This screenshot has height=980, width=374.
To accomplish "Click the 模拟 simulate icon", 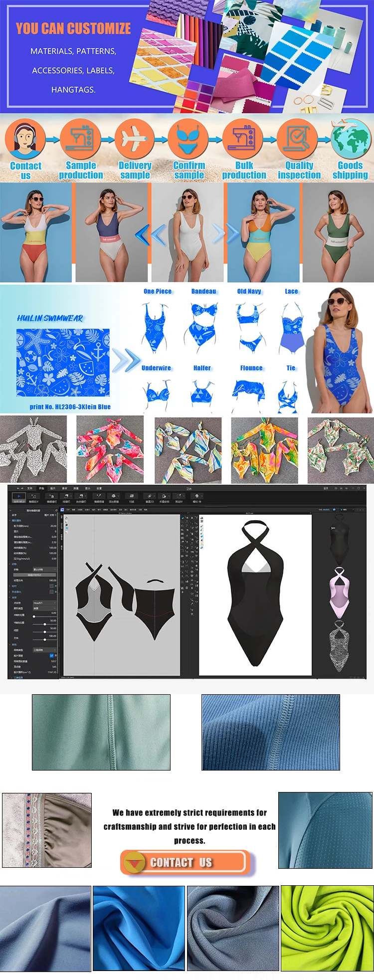I will (197, 497).
